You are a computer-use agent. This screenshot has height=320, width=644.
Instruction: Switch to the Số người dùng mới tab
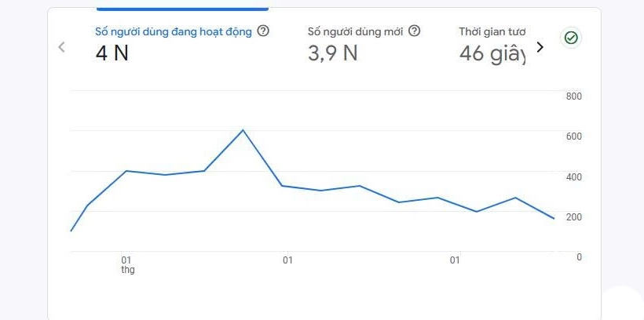355,32
